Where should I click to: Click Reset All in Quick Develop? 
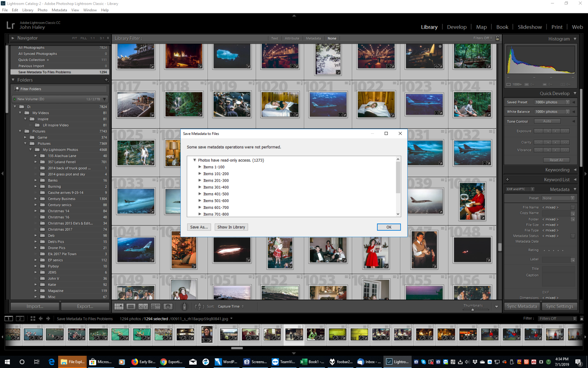[556, 160]
